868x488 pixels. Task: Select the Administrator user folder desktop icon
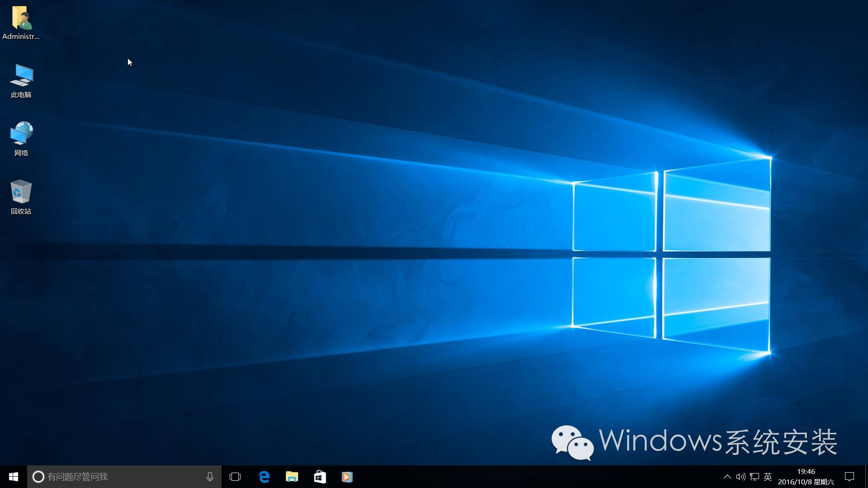(x=21, y=23)
